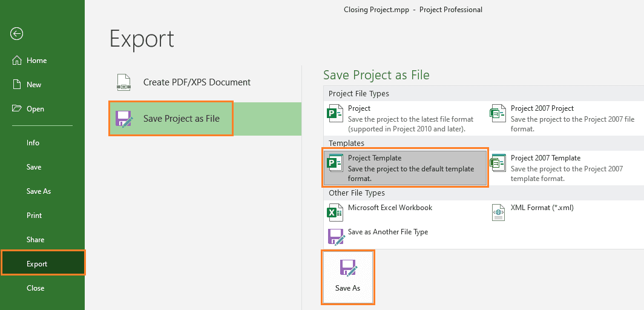Click the large Save As button
Screen dimensions: 644x310
[348, 277]
